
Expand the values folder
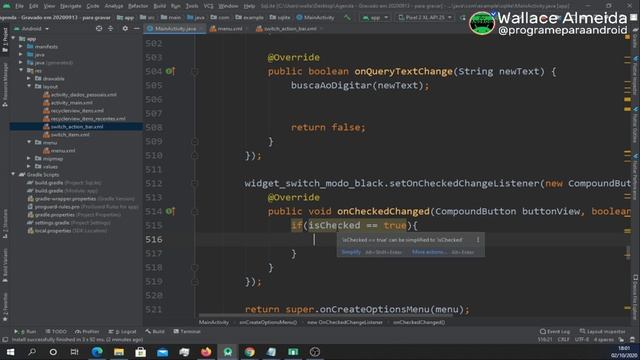[29, 167]
